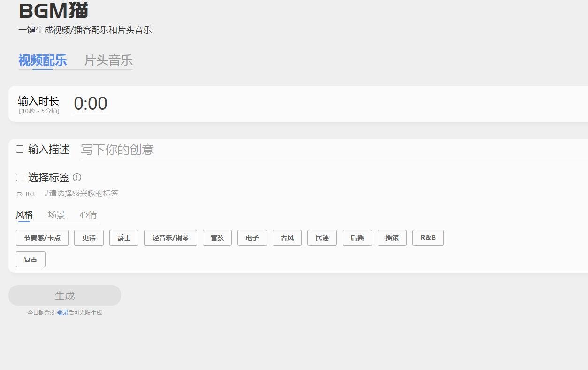
Task: Enable the 选择标签 checkbox
Action: [20, 177]
